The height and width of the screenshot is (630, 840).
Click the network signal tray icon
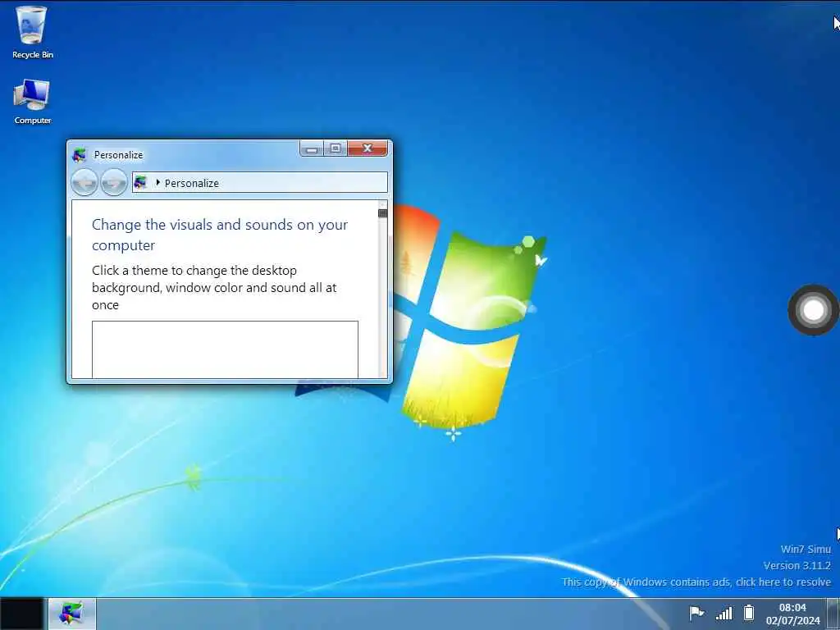pyautogui.click(x=724, y=613)
